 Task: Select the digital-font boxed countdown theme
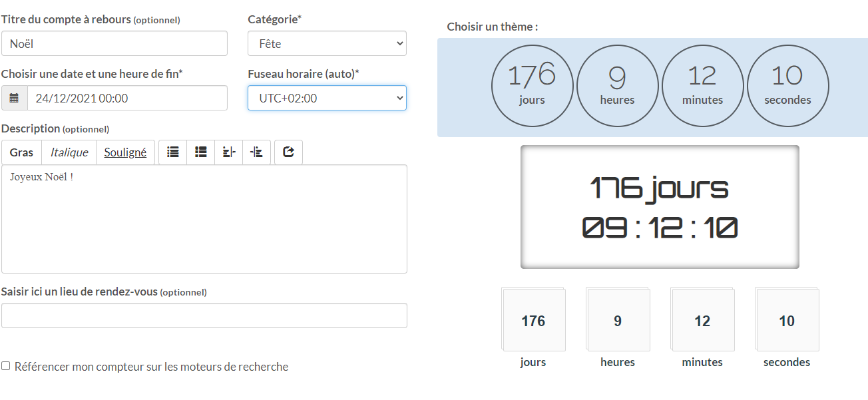point(659,207)
